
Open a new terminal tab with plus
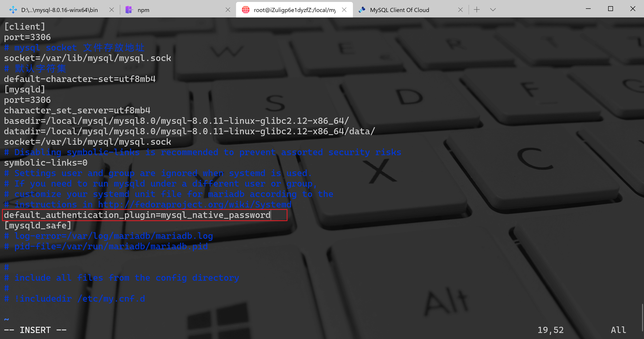coord(477,10)
